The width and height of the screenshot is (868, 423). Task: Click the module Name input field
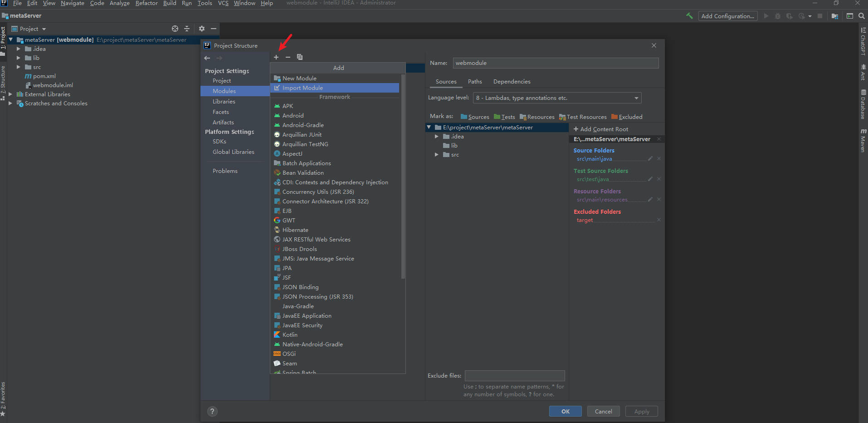click(556, 63)
